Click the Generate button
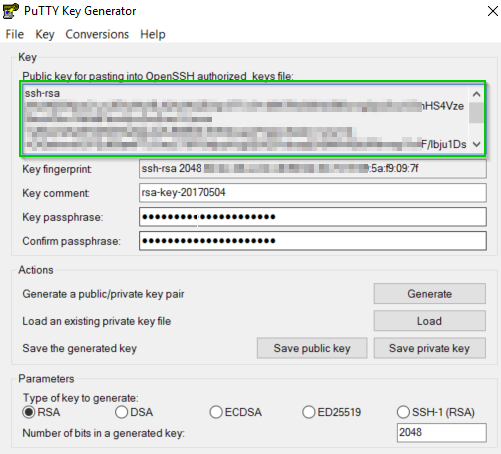Screen dimensions: 501x454 [x=429, y=294]
